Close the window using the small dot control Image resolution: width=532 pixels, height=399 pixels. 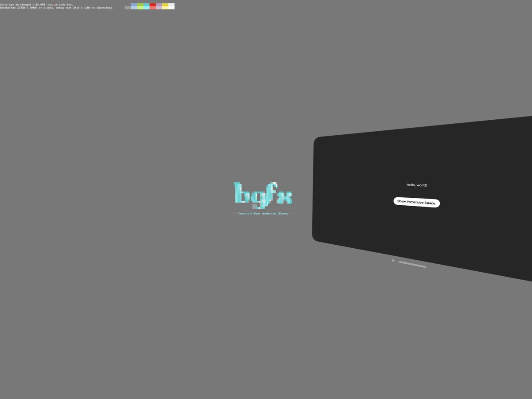tap(393, 260)
